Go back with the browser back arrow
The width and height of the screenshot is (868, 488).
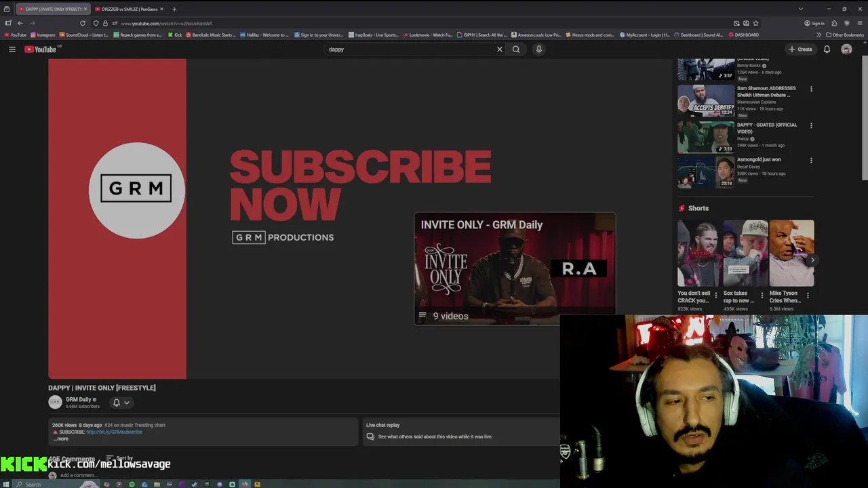click(20, 23)
